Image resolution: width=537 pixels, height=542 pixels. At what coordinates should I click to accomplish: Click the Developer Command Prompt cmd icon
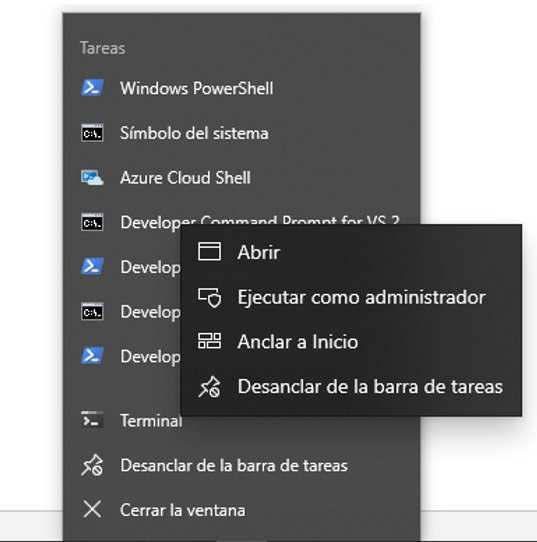[x=92, y=222]
